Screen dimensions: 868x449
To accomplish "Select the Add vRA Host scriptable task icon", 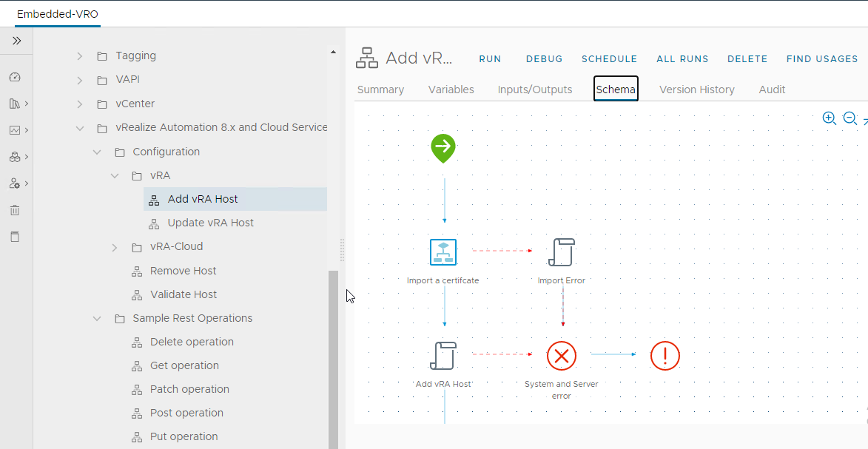I will 443,355.
